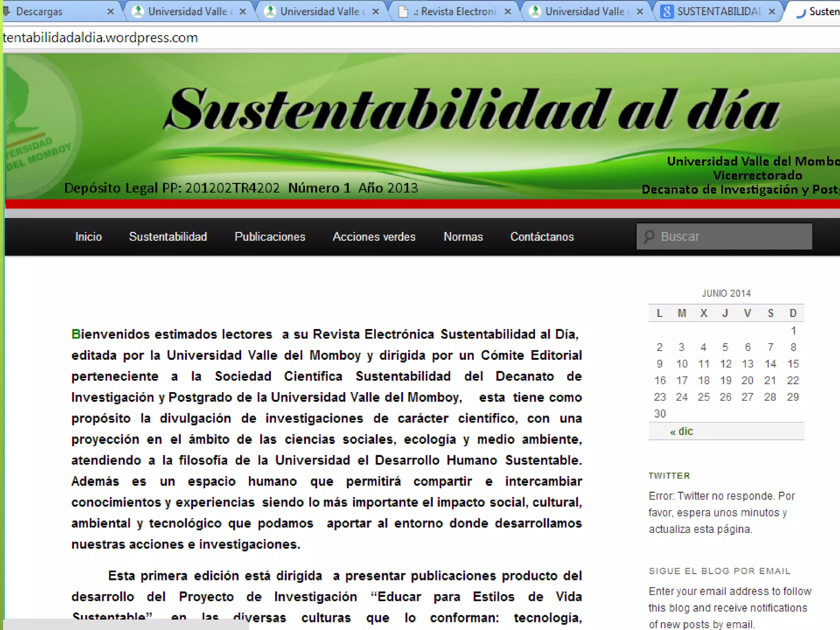
Task: Open the Contáctanos page
Action: coord(542,237)
